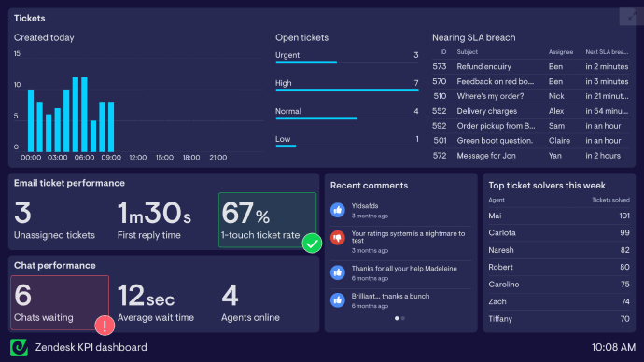Image resolution: width=644 pixels, height=362 pixels.
Task: Click the Zendesk KPI dashboard title
Action: (x=91, y=347)
